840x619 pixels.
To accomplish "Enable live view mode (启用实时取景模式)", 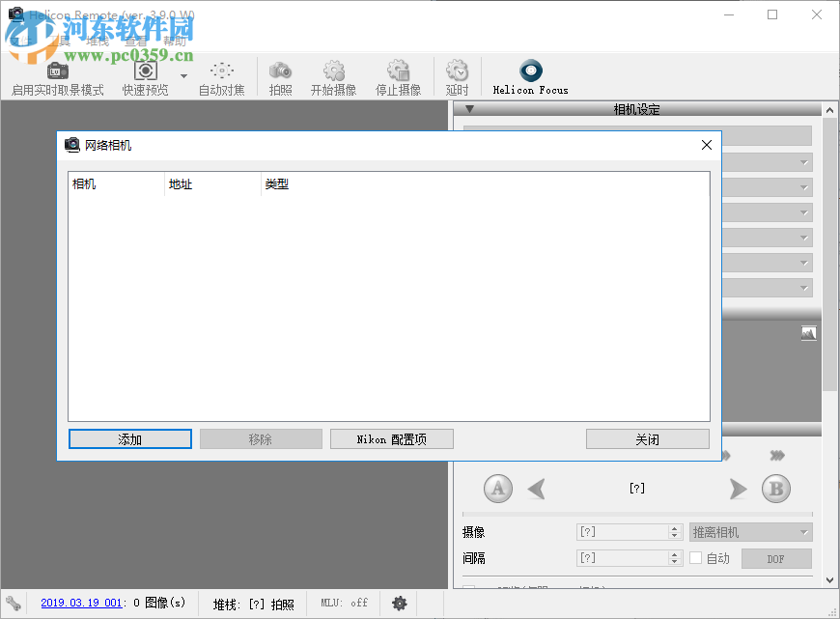I will (56, 77).
